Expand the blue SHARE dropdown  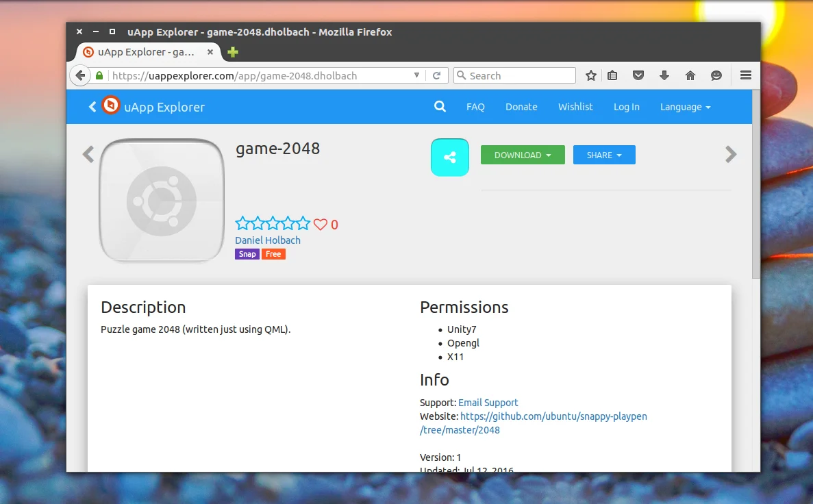(604, 155)
